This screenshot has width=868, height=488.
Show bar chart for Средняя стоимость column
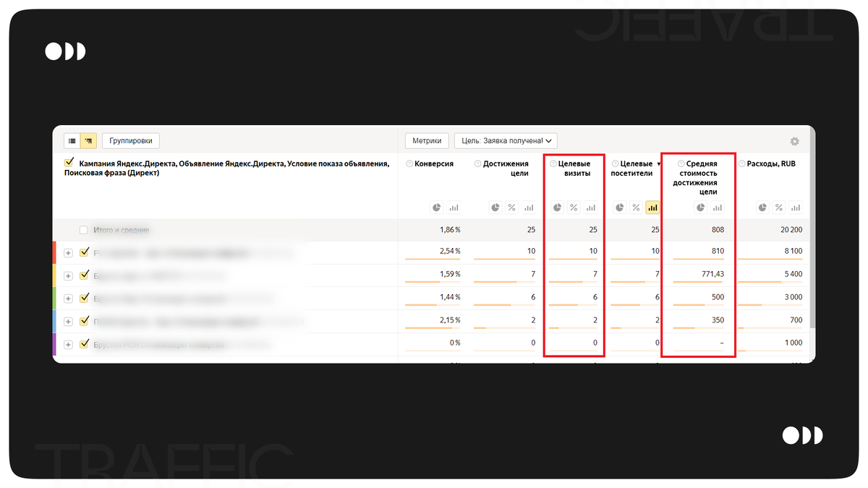pos(717,207)
